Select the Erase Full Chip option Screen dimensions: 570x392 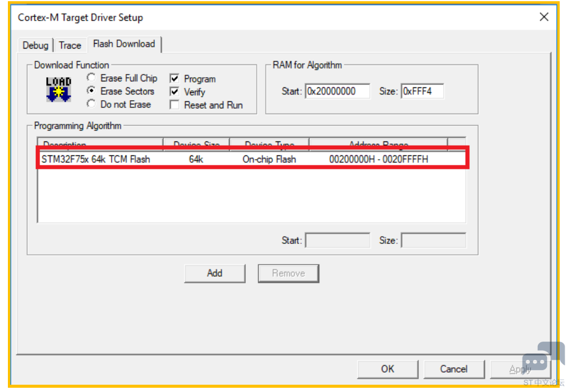point(91,78)
